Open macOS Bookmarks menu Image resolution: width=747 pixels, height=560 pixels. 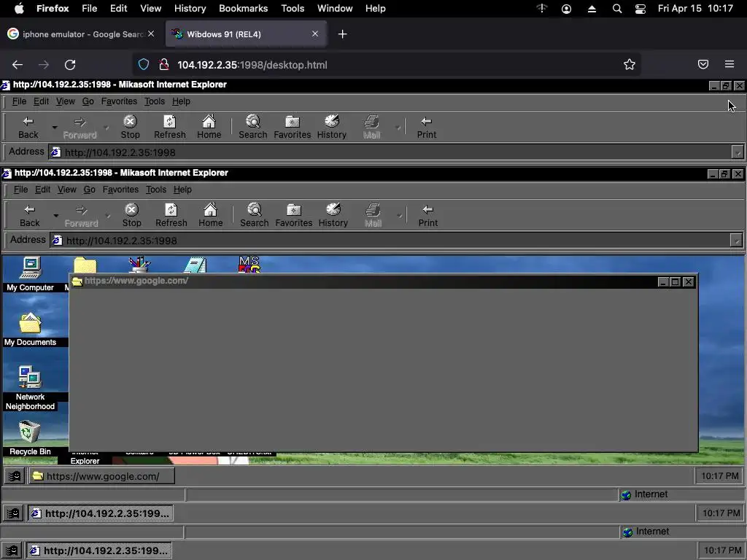click(244, 9)
